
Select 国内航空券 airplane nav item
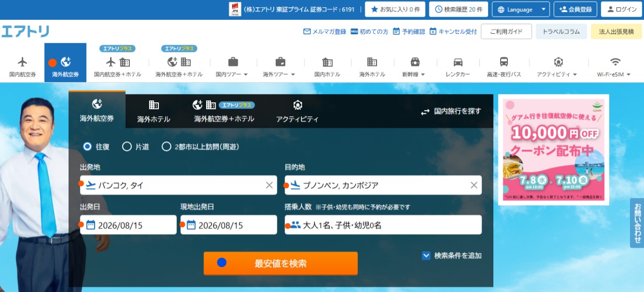(22, 67)
